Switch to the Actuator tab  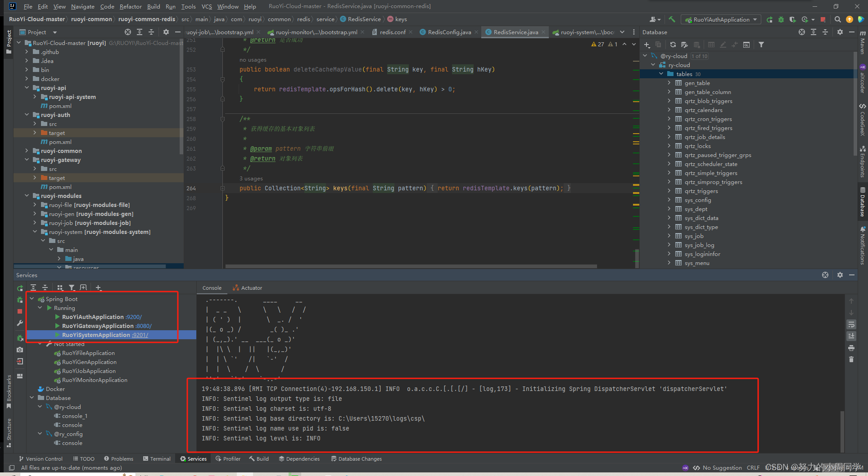(247, 288)
